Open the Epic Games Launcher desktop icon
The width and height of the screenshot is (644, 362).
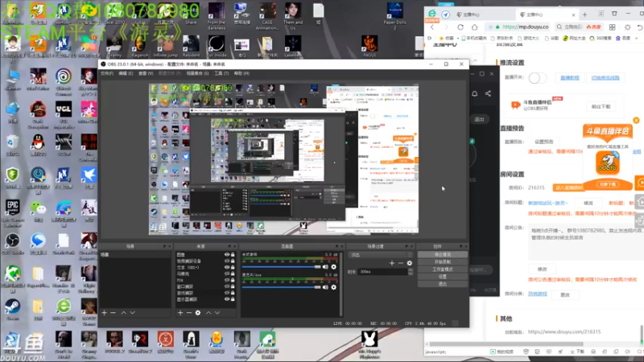click(x=12, y=212)
